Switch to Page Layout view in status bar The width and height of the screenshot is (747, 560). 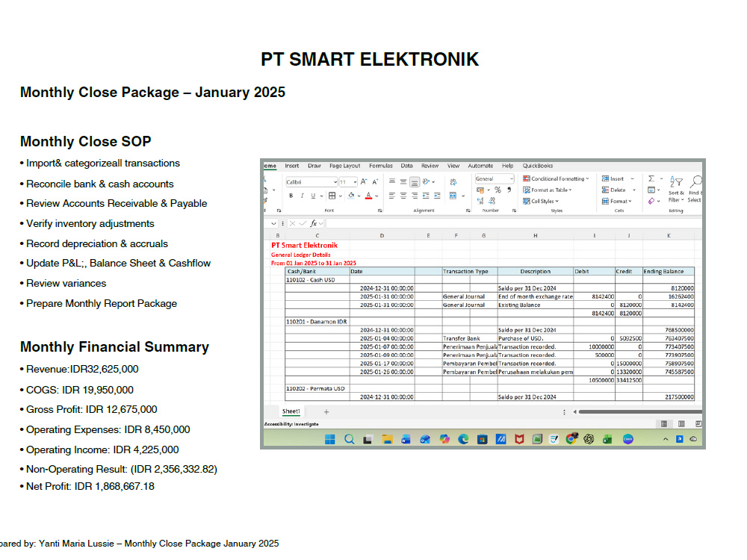[681, 424]
